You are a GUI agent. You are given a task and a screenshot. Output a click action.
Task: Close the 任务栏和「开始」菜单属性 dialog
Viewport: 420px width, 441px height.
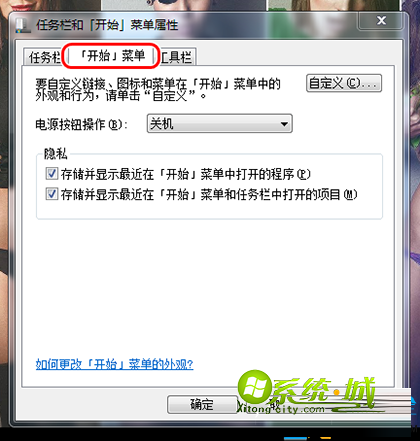tap(381, 21)
